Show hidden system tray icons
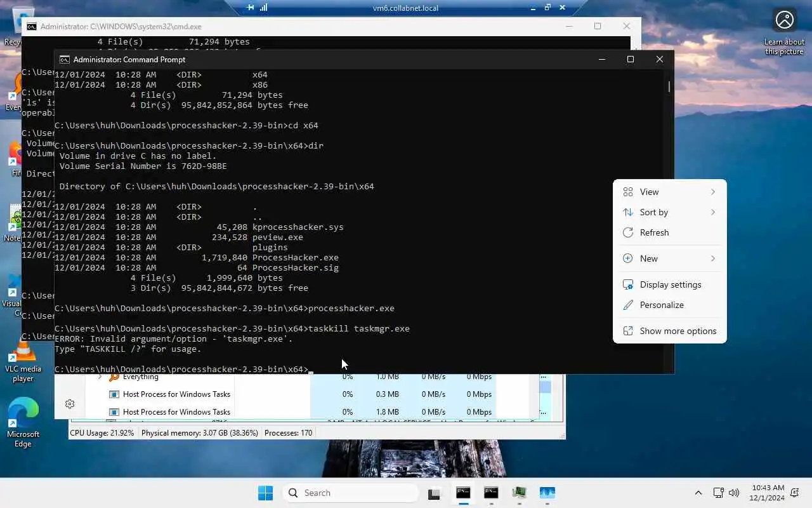The image size is (812, 508). coord(698,493)
